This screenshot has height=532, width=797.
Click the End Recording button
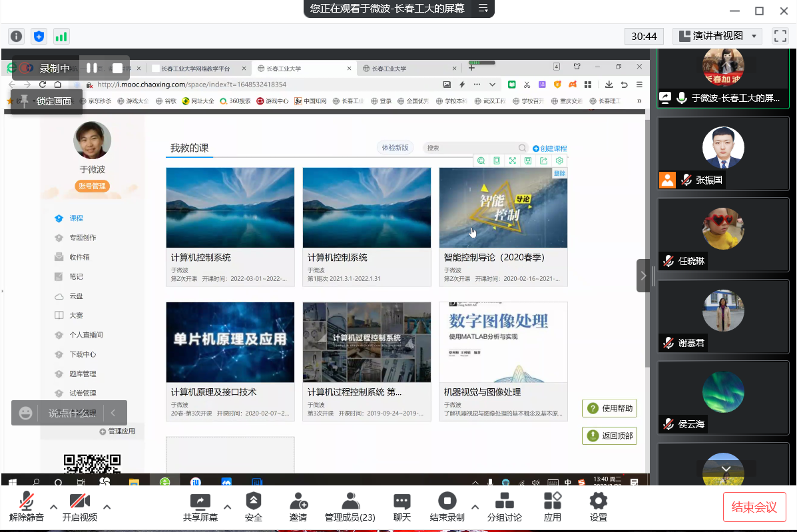(x=447, y=502)
